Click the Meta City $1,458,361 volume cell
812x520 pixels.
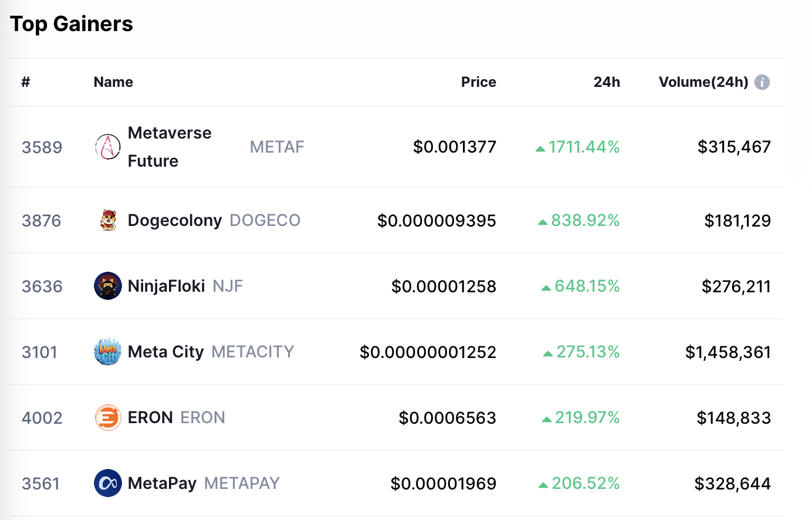728,352
